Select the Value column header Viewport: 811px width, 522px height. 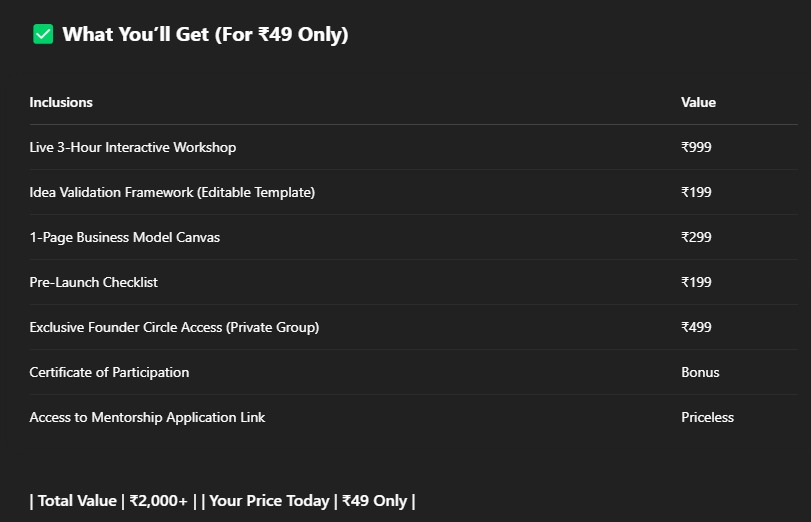pyautogui.click(x=698, y=102)
